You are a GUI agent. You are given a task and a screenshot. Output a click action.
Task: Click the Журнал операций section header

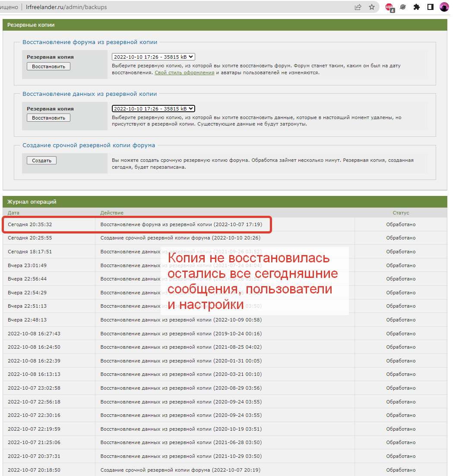pyautogui.click(x=225, y=202)
